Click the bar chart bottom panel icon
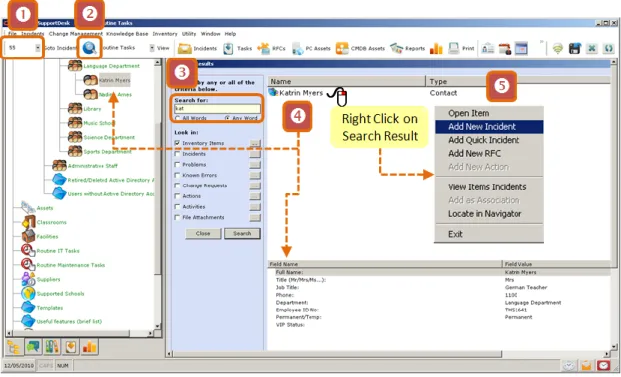Screen dimensions: 621x377 tap(90, 347)
